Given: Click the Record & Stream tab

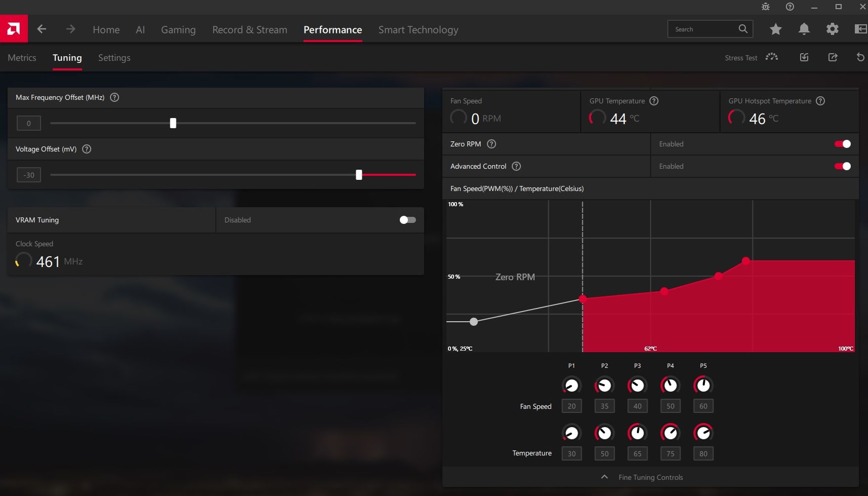Looking at the screenshot, I should (x=249, y=30).
